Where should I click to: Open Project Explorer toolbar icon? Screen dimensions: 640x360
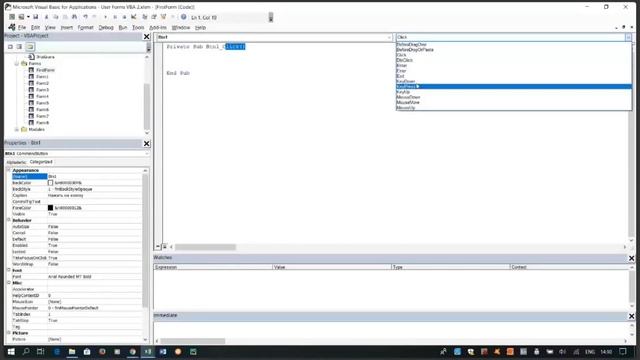point(144,17)
